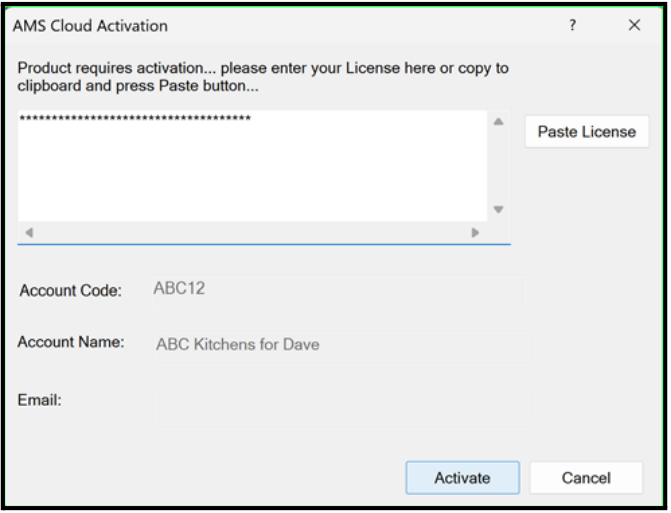Click the question mark help button

click(x=573, y=26)
